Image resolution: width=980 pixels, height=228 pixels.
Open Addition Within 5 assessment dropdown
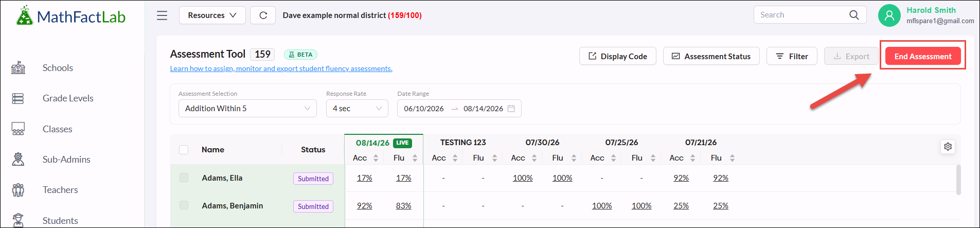tap(247, 109)
